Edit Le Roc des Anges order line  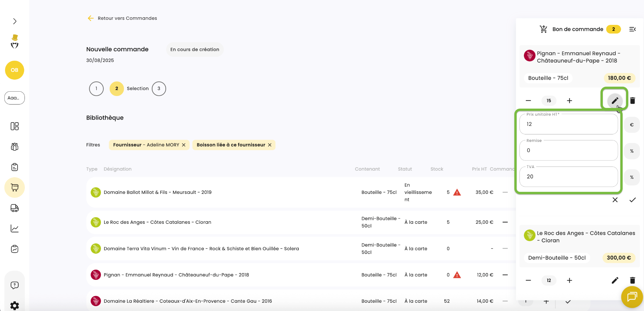(615, 280)
